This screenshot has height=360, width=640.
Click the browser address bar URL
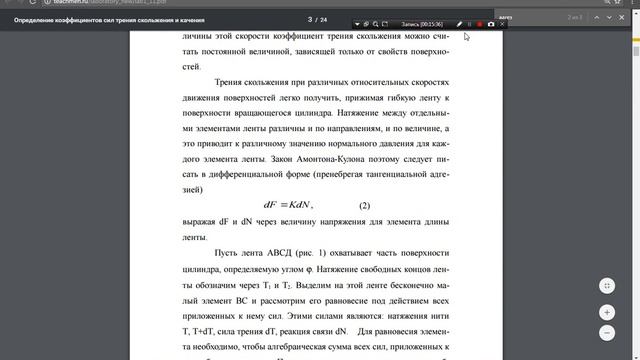tap(110, 2)
